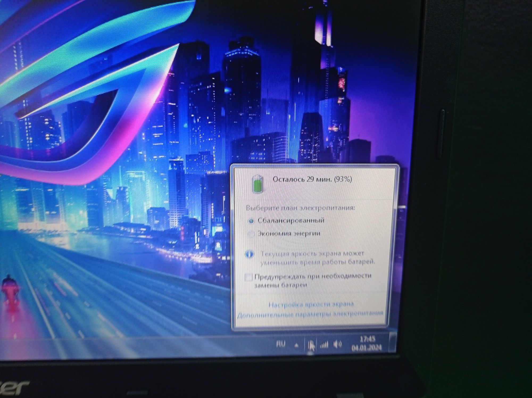Click the Выберите план электропитания label

pyautogui.click(x=300, y=208)
